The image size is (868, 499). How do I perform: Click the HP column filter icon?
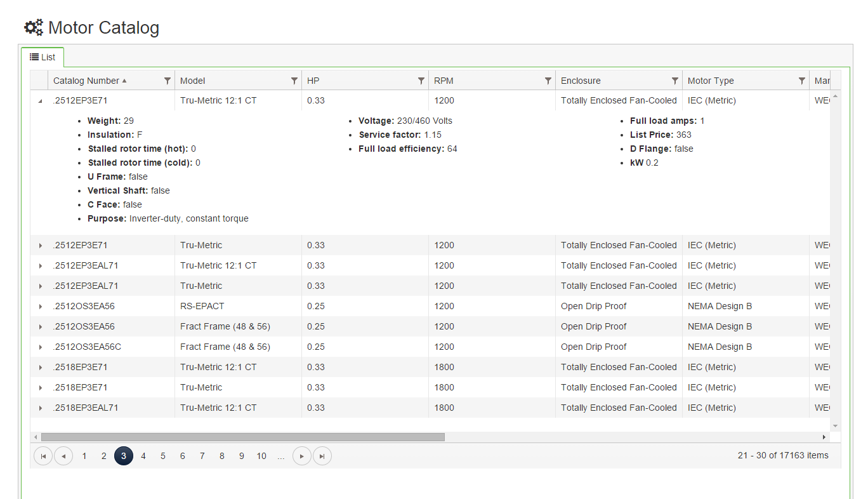click(421, 81)
